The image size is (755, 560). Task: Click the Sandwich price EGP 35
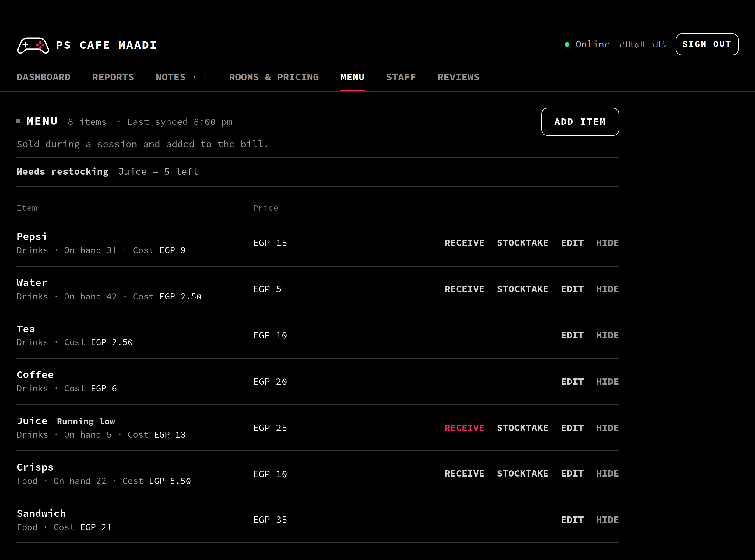pos(270,520)
